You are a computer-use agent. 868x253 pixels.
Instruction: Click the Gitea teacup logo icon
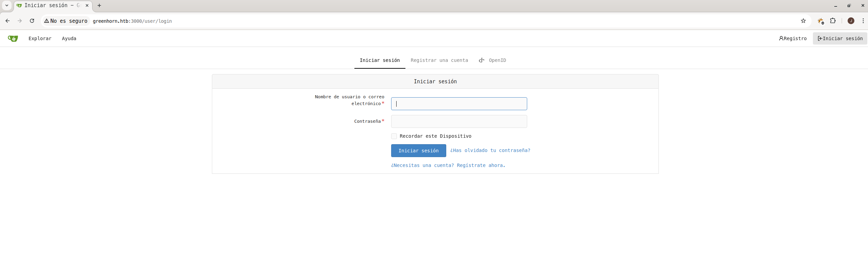pyautogui.click(x=13, y=38)
